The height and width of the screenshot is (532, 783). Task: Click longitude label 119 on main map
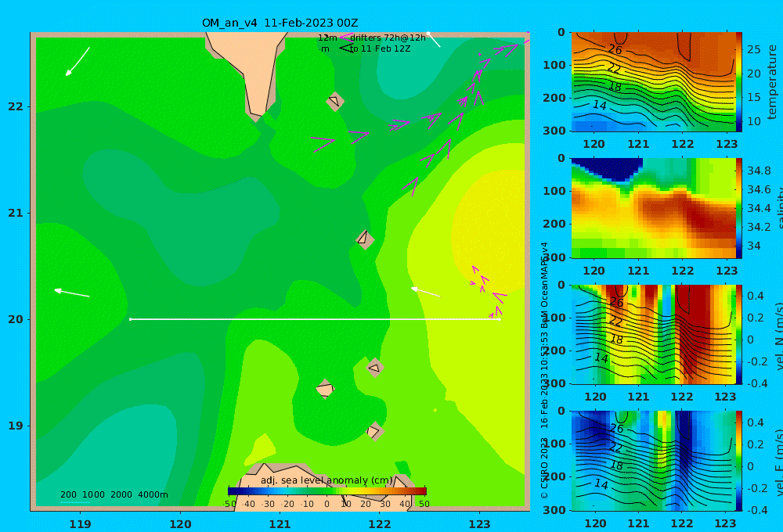pyautogui.click(x=80, y=524)
